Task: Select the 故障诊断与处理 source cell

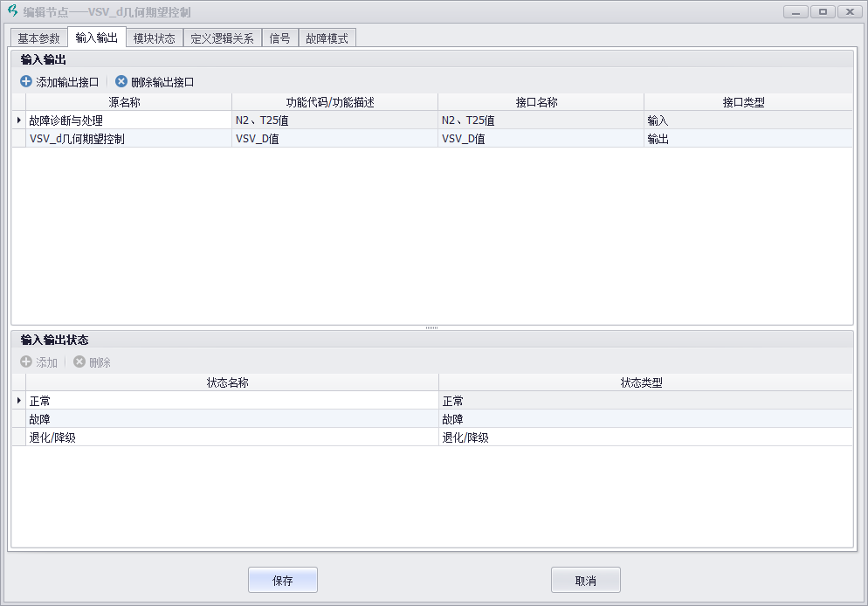Action: point(128,121)
